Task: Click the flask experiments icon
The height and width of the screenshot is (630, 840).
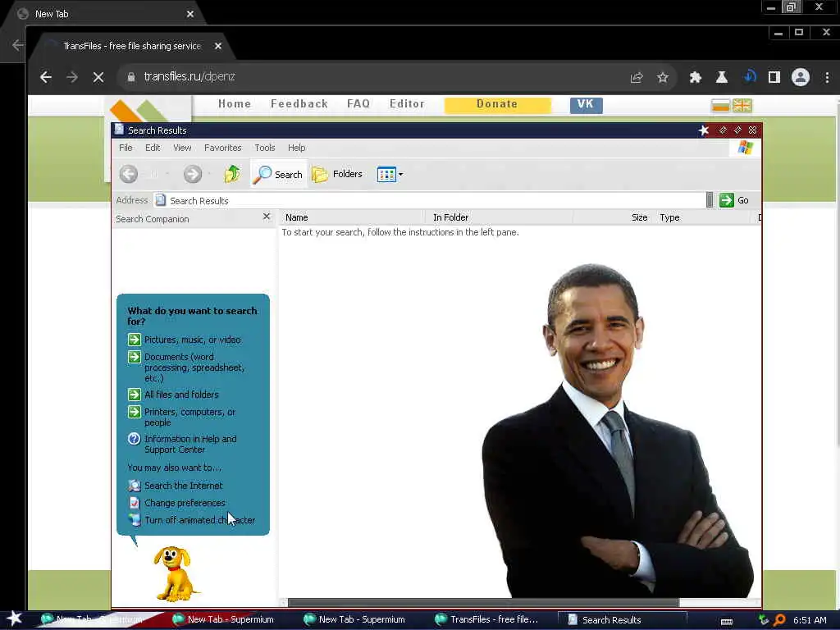Action: 722,78
